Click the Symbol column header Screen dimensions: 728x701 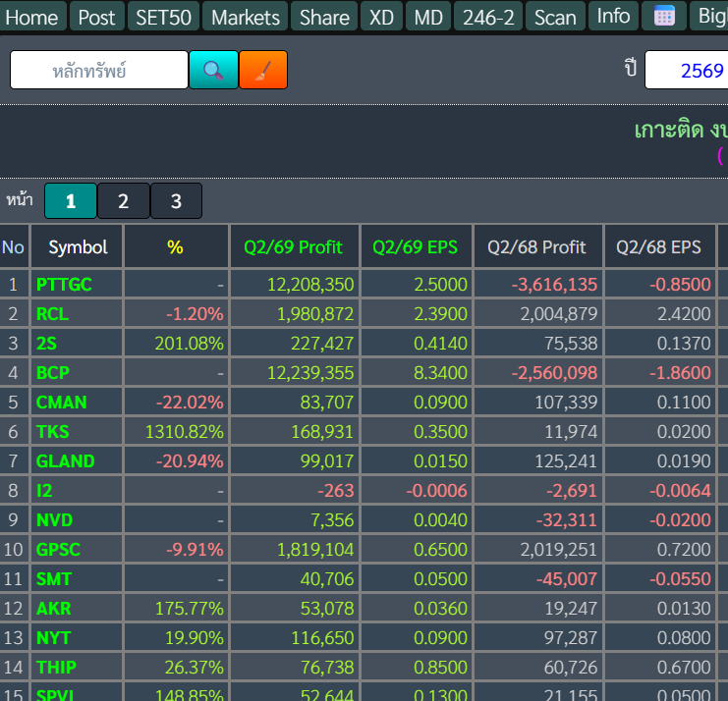(77, 246)
